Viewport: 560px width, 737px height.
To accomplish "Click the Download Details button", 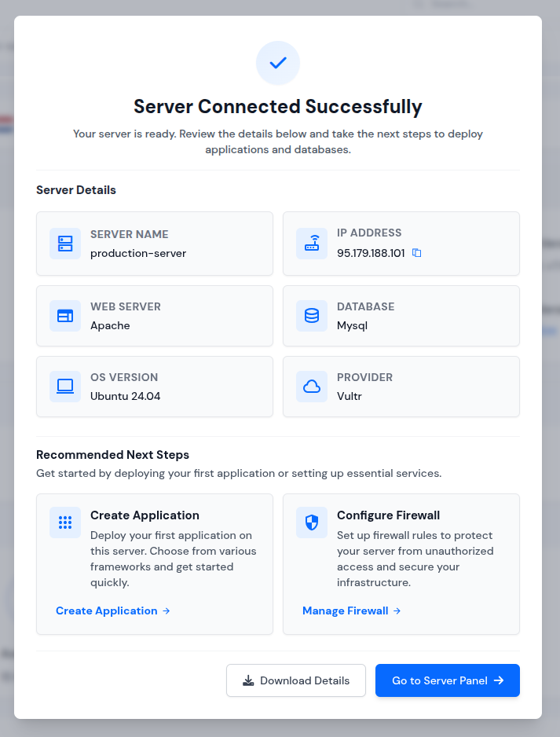I will click(296, 680).
